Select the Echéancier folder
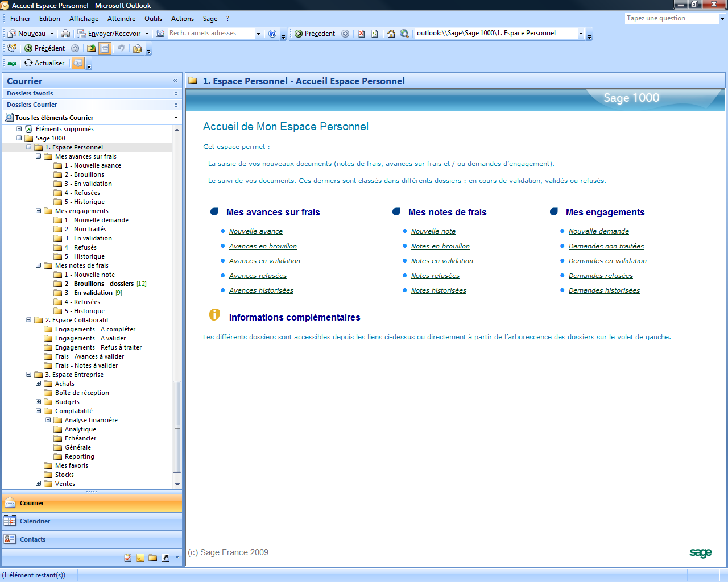 [80, 438]
